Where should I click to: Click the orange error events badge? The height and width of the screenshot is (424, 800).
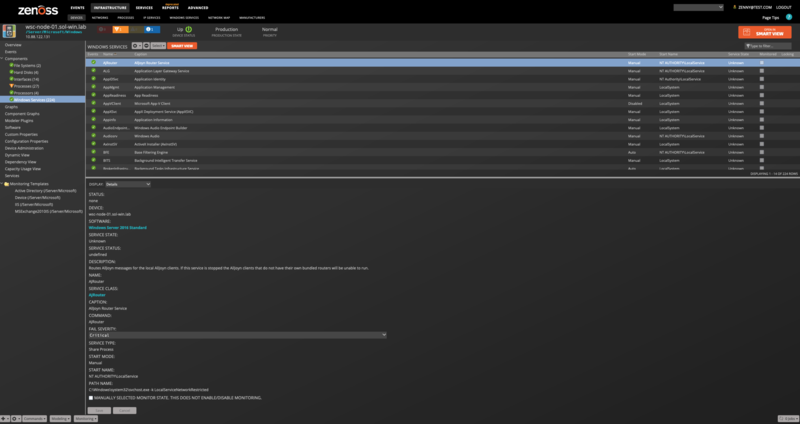[120, 30]
